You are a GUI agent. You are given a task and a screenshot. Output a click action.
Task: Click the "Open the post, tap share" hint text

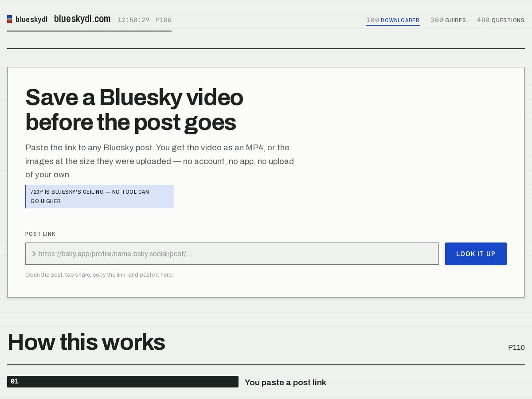99,275
